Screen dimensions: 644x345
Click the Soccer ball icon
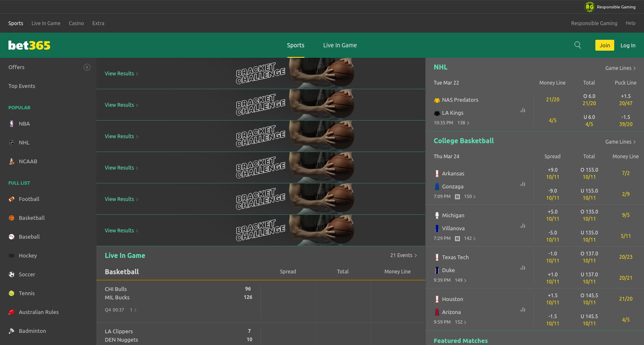[x=12, y=274]
